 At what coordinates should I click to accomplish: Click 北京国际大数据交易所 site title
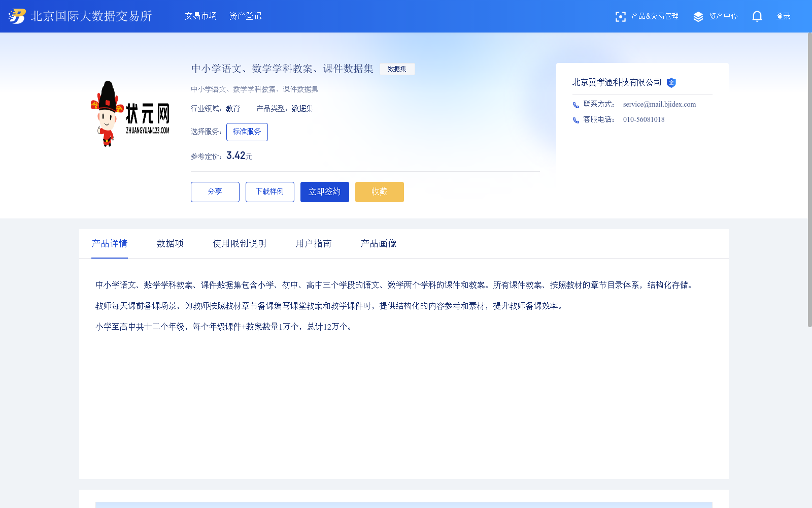pyautogui.click(x=91, y=16)
